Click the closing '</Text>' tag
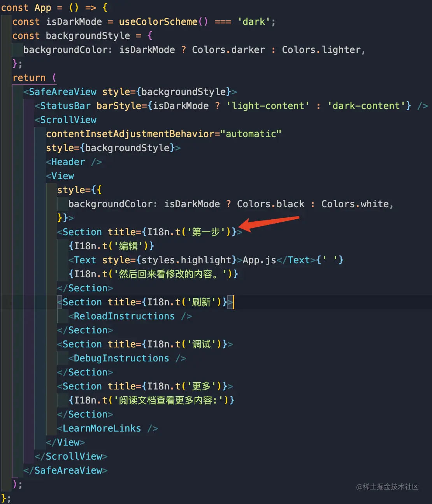 tap(296, 260)
